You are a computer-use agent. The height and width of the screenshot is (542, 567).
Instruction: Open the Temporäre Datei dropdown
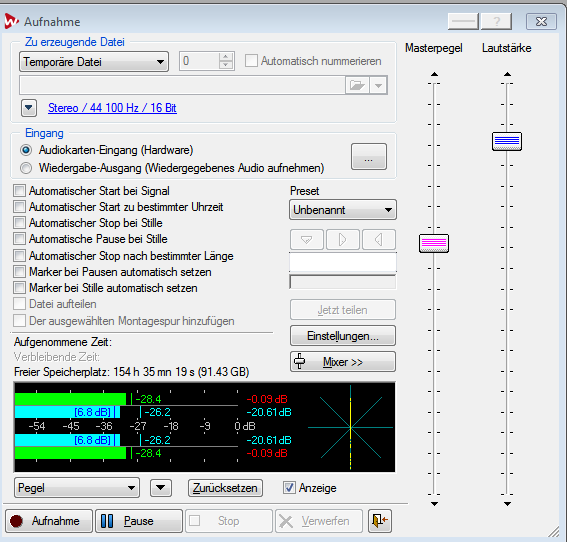[x=94, y=62]
